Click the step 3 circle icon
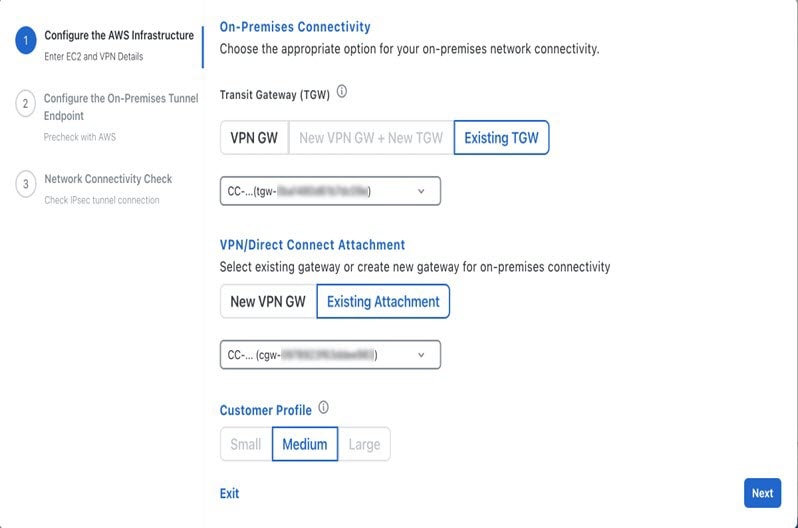This screenshot has width=798, height=528. click(26, 185)
